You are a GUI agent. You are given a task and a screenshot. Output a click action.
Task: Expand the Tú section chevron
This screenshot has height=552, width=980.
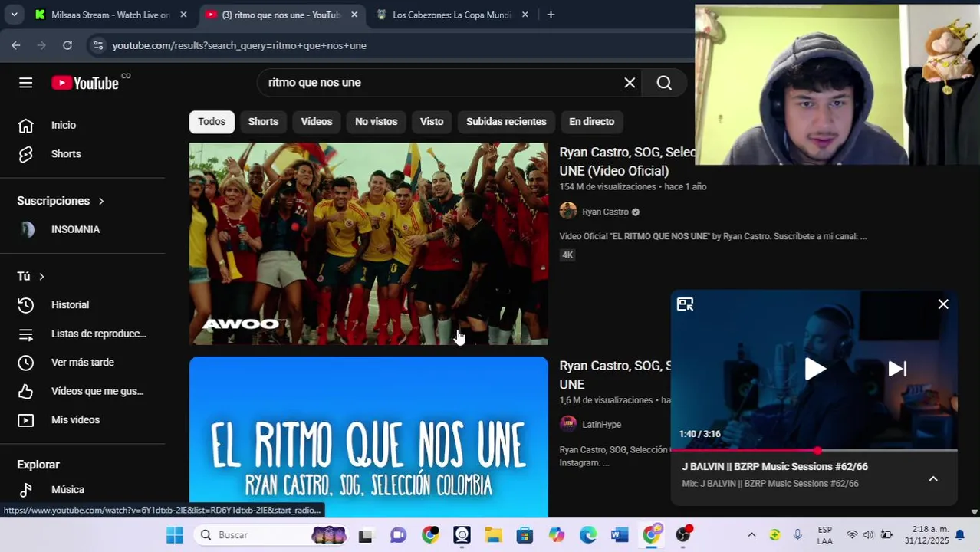click(41, 276)
